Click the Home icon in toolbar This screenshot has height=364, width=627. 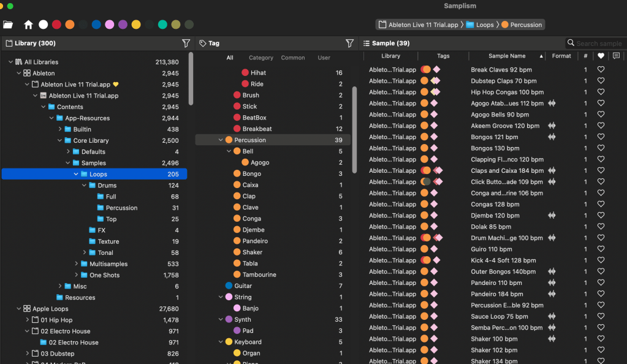tap(28, 25)
